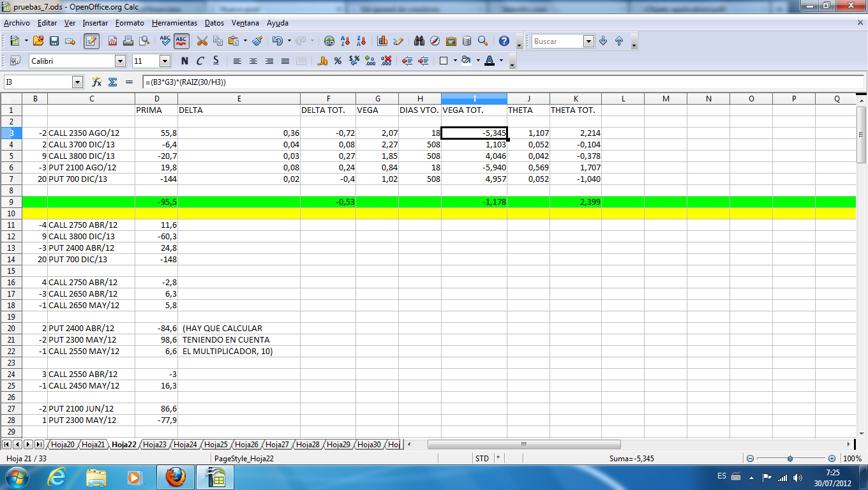The height and width of the screenshot is (490, 868).
Task: Open the Paste options dropdown arrow
Action: coord(245,41)
